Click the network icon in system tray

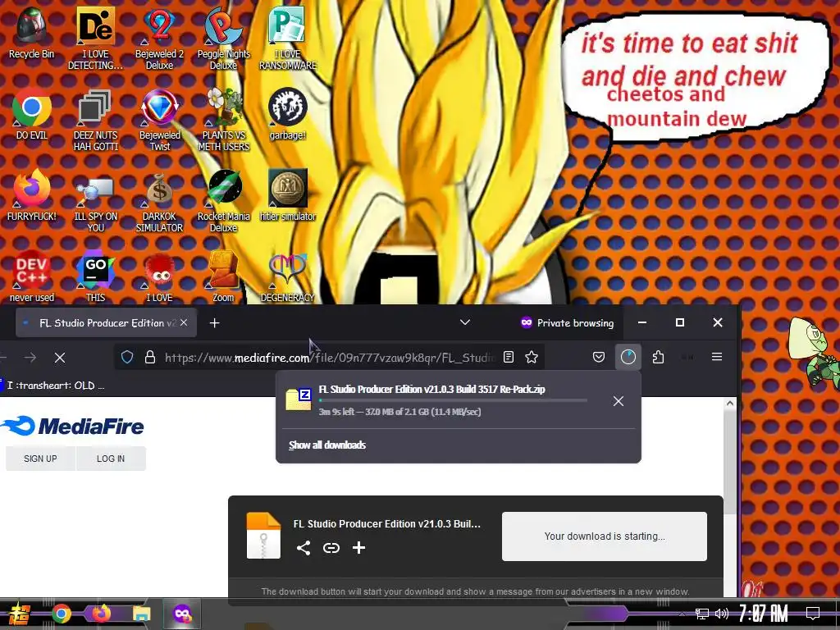click(701, 614)
